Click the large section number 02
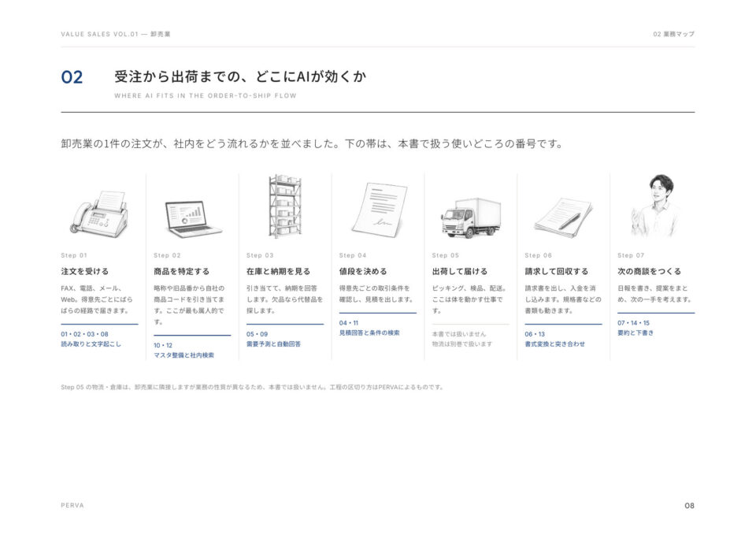Viewport: 756px width, 535px height. pyautogui.click(x=72, y=77)
